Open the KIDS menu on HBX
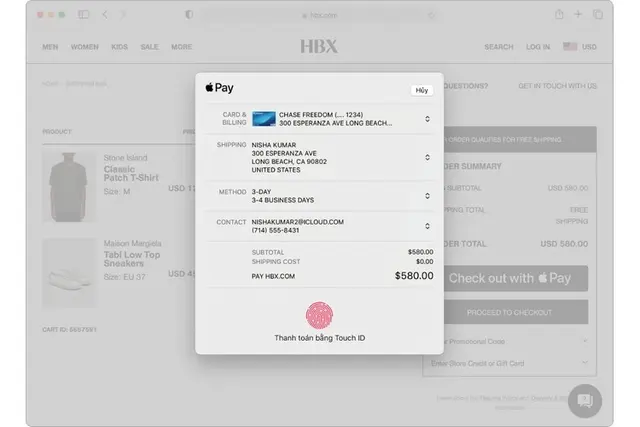Viewport: 640px width, 427px height. [x=120, y=47]
